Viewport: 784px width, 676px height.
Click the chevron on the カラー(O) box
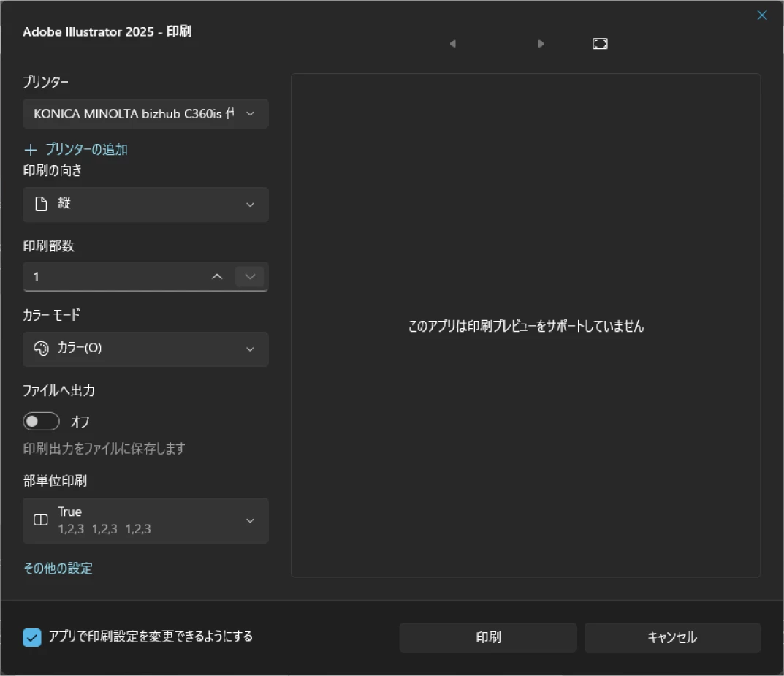[x=250, y=349]
